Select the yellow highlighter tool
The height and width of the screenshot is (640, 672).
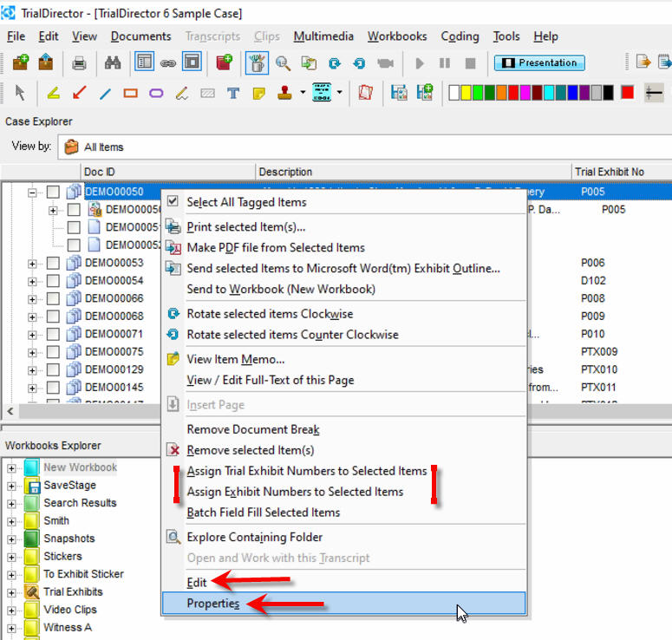pyautogui.click(x=54, y=93)
